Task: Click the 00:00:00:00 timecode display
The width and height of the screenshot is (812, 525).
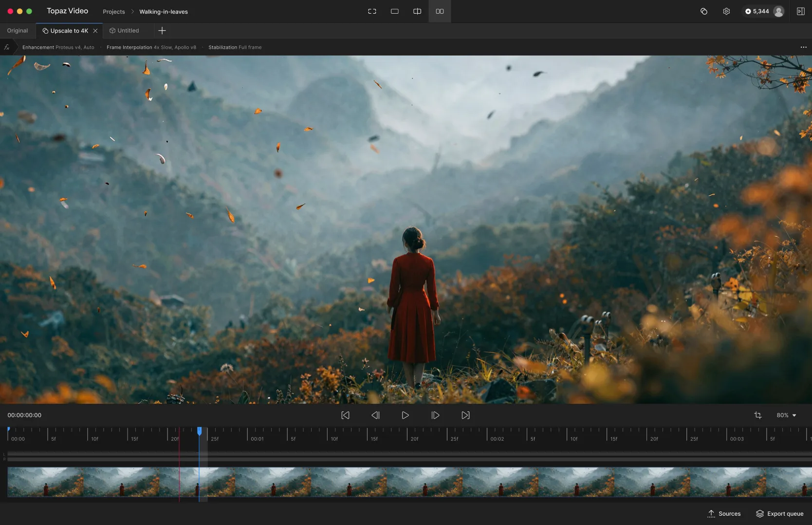Action: tap(24, 415)
